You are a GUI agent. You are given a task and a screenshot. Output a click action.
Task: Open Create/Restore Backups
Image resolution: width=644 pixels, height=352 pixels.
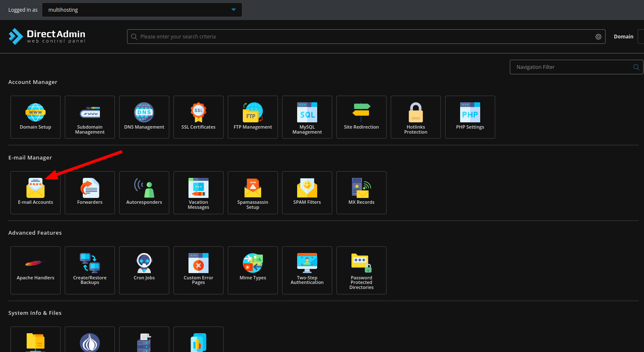(90, 270)
